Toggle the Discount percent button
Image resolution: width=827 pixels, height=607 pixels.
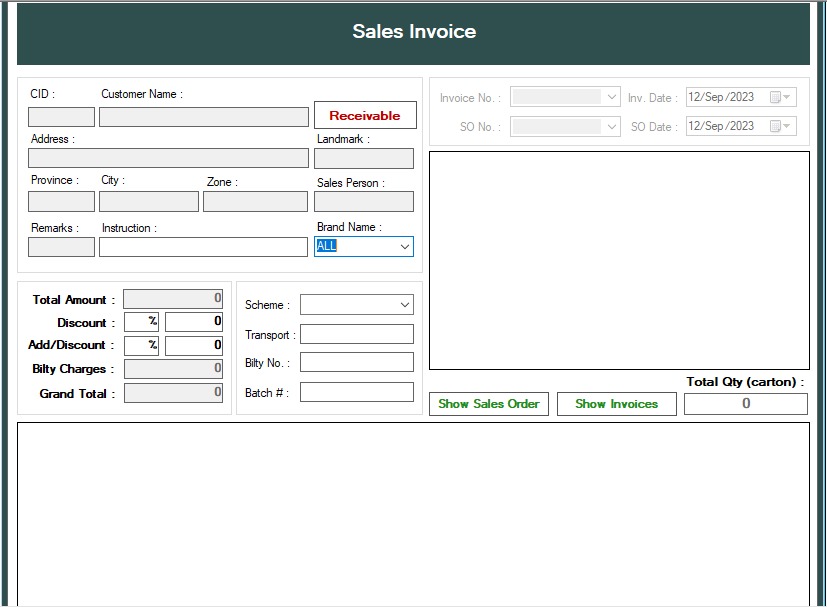tap(141, 322)
